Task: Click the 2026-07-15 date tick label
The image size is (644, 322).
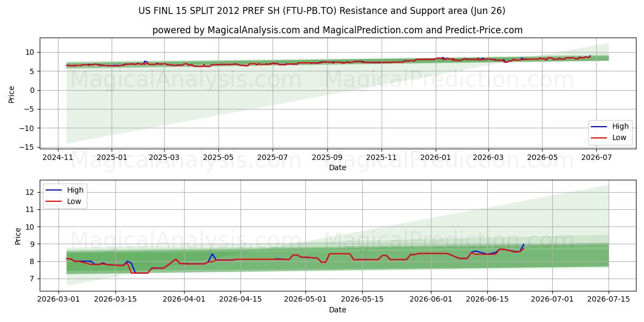Action: click(x=609, y=300)
